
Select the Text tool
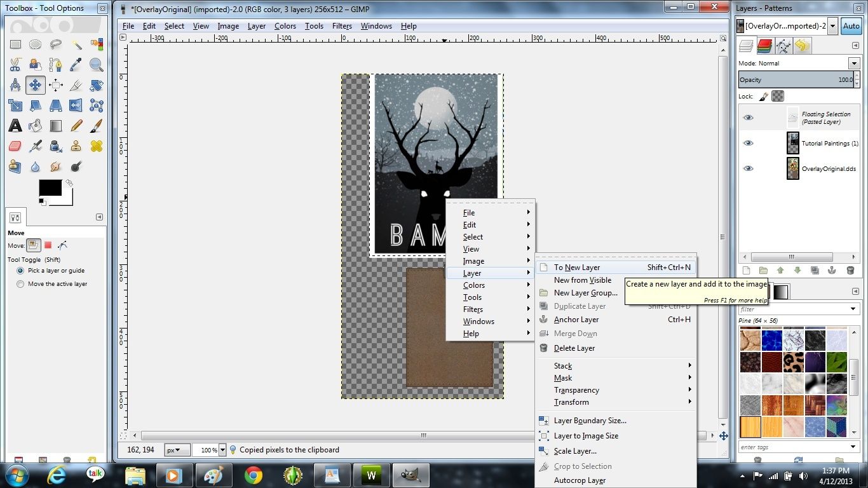15,126
